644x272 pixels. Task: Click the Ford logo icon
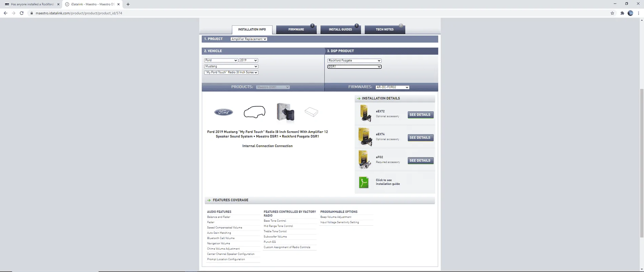224,112
